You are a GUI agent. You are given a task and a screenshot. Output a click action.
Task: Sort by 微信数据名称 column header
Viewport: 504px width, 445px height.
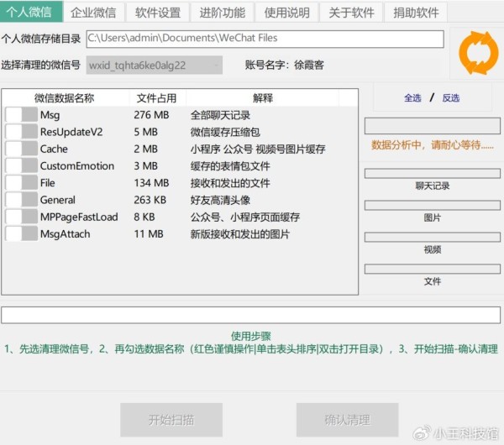tap(66, 97)
